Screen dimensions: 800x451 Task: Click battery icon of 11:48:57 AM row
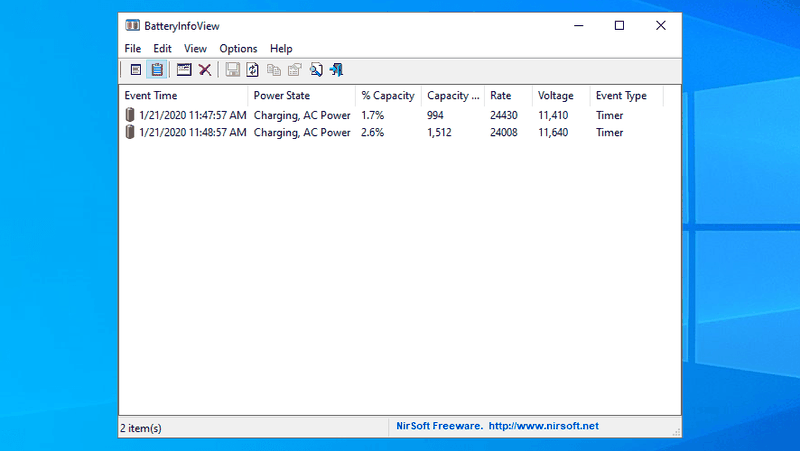click(130, 132)
